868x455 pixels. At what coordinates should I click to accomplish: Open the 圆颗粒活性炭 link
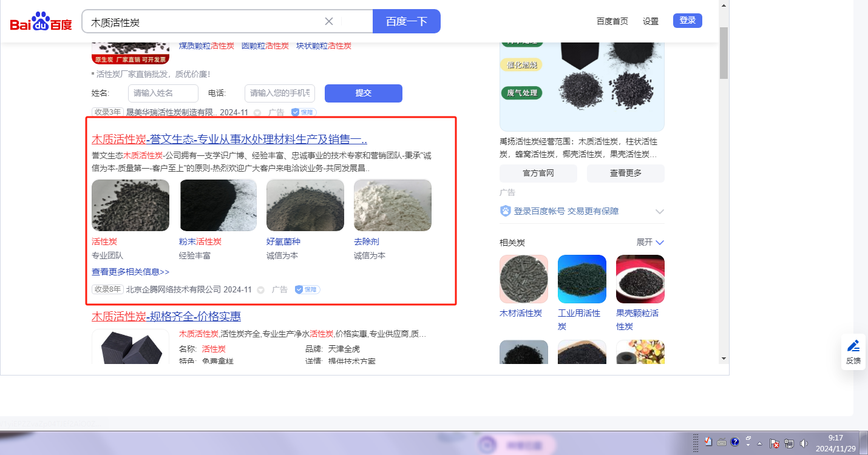tap(265, 45)
